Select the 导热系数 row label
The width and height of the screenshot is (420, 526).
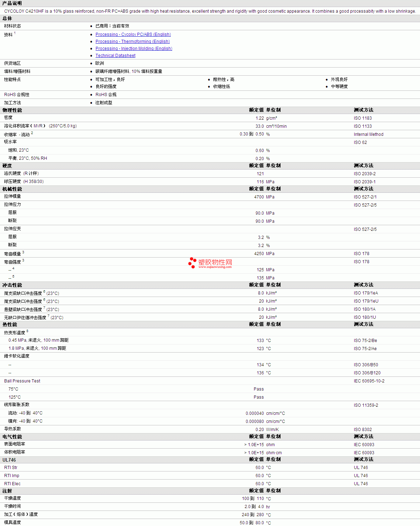[x=12, y=429]
